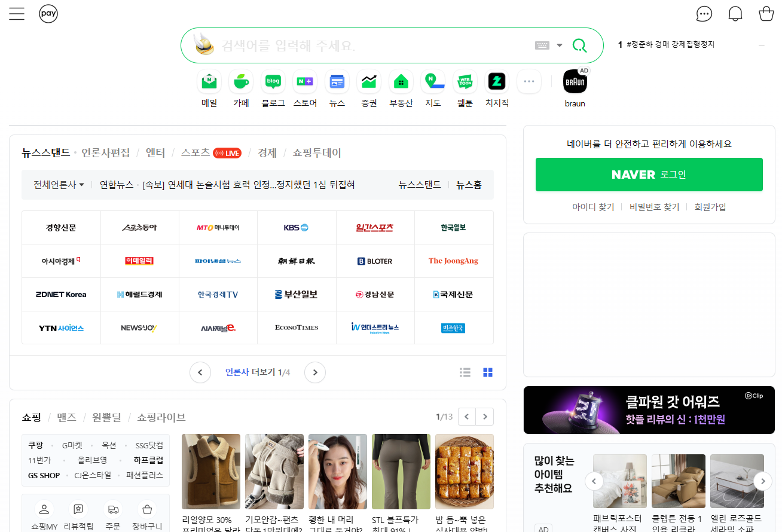Open the virtual keyboard icon in search box
Screen dimensions: 782x532
542,45
